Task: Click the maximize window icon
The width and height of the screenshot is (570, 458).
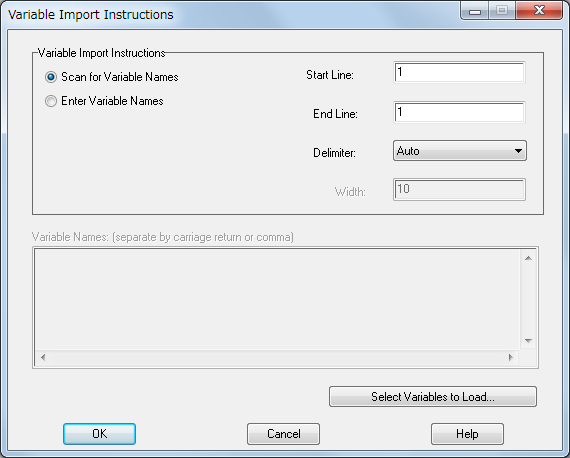Action: (x=502, y=11)
